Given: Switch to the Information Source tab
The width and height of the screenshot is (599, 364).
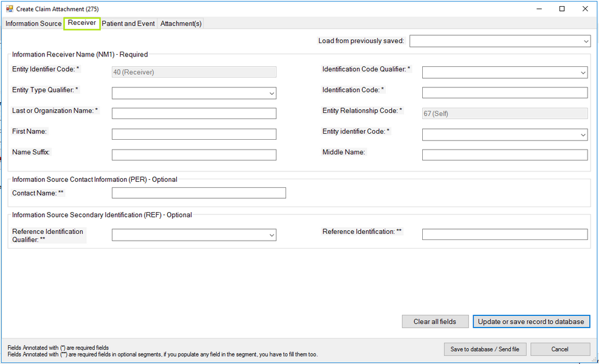Looking at the screenshot, I should coord(33,24).
